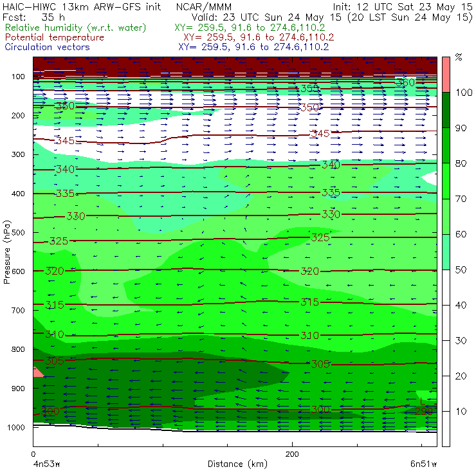This screenshot has width=476, height=476.
Task: Click the 800 hPa pressure axis label
Action: [x=18, y=349]
